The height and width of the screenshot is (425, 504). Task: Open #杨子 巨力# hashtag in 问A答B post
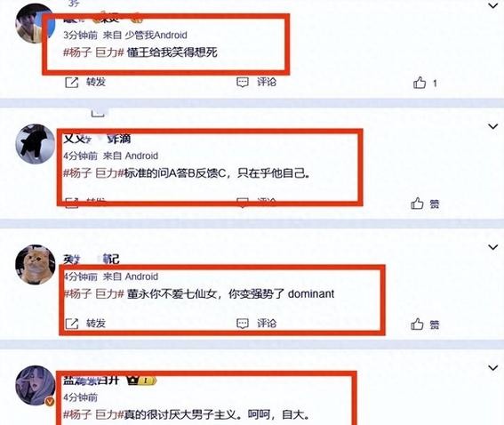click(93, 173)
